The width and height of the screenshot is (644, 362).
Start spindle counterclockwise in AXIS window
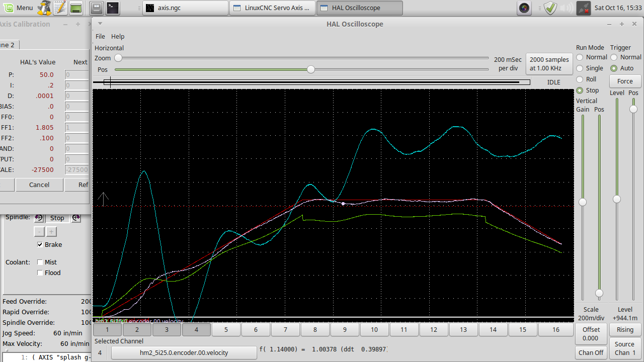point(39,218)
